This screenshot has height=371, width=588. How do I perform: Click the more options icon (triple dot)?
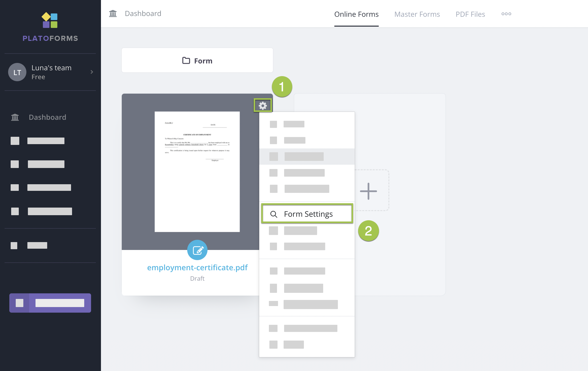(506, 13)
